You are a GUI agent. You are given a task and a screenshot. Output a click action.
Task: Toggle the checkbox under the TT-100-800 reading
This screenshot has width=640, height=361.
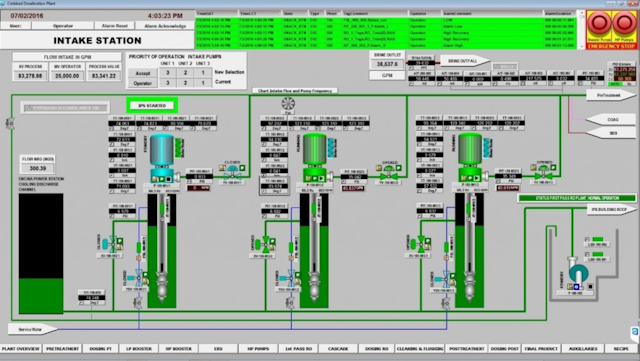pyautogui.click(x=81, y=303)
